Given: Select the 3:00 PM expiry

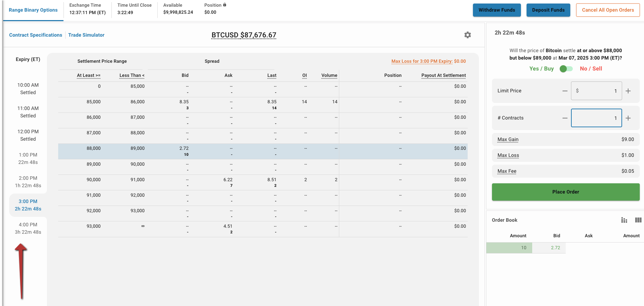Looking at the screenshot, I should 28,205.
